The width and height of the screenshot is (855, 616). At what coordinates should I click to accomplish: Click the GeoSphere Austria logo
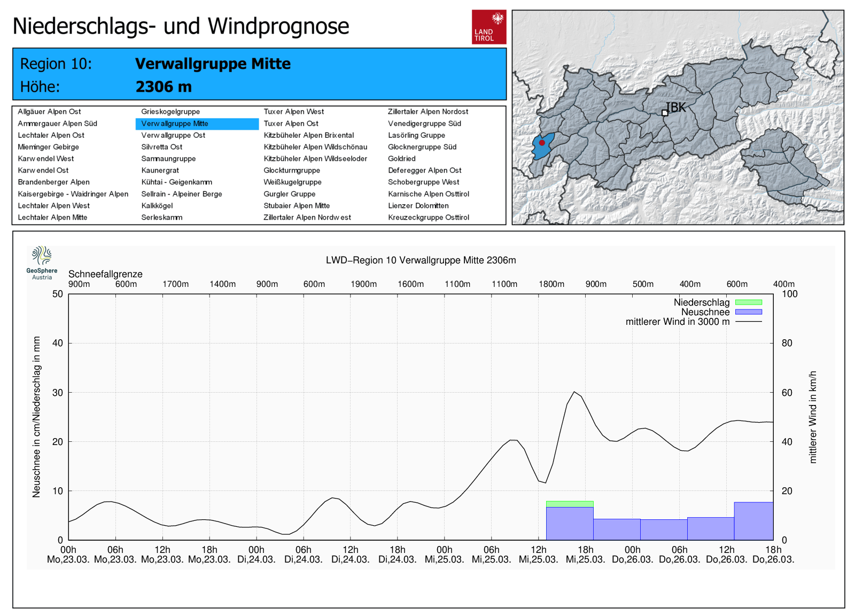coord(42,262)
